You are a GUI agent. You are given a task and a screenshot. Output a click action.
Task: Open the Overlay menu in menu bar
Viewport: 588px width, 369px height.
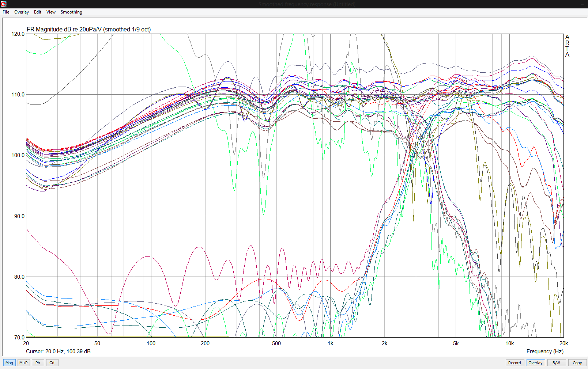22,12
